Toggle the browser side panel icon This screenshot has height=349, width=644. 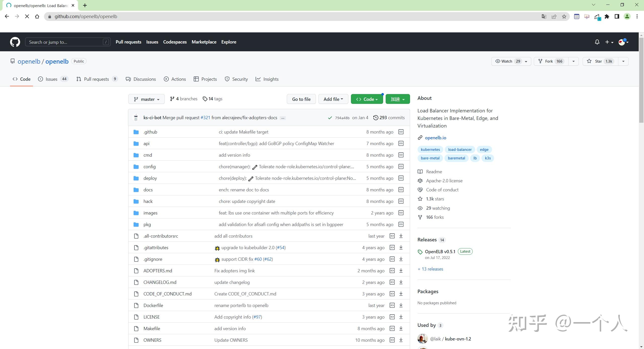coord(617,17)
